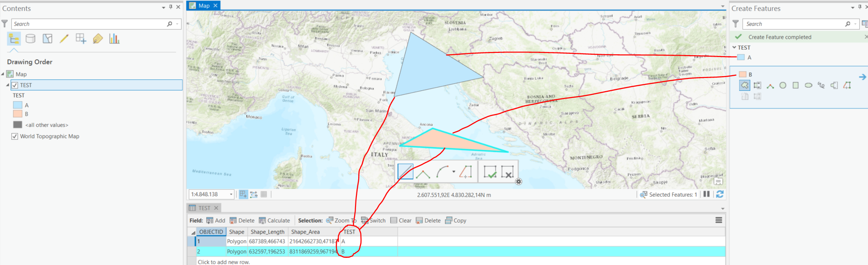
Task: Choose the Rectangle construction tool
Action: (x=796, y=85)
